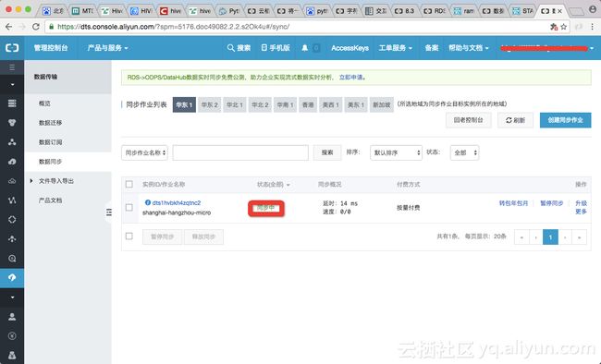
Task: Open the 默认排序 sort dropdown
Action: 396,152
